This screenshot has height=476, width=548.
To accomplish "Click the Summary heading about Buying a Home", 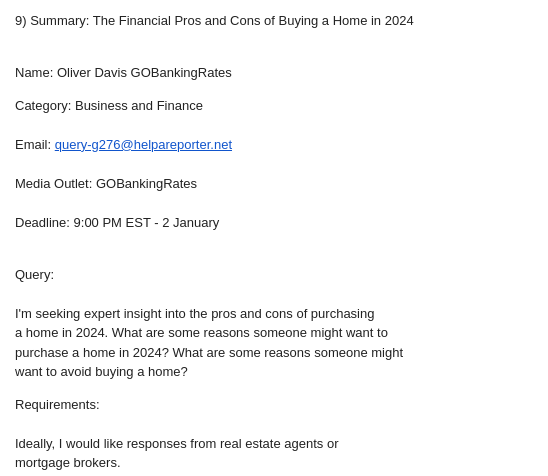I will tap(214, 21).
